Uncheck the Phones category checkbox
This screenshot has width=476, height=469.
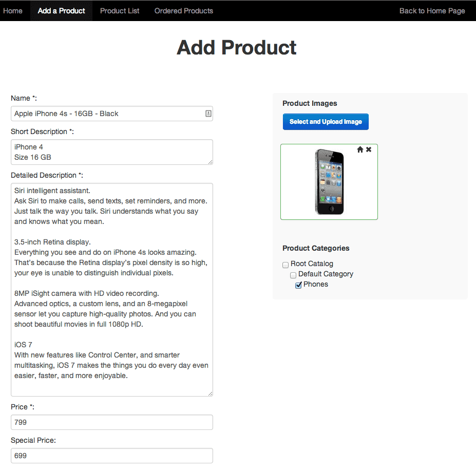298,285
